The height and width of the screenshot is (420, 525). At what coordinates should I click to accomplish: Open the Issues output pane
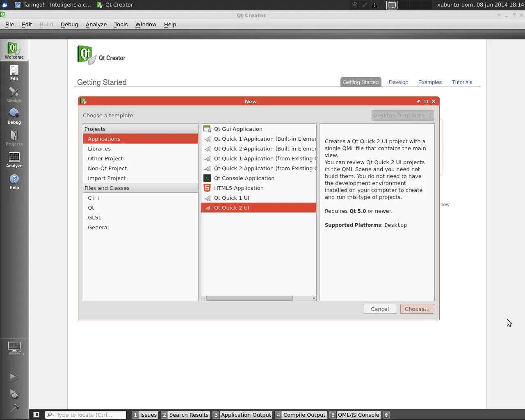pos(145,415)
